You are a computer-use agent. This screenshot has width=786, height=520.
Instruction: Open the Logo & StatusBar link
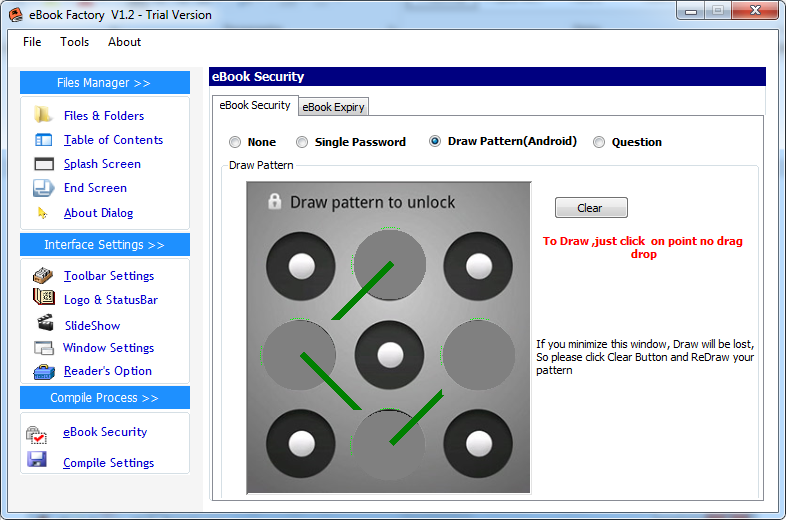(111, 300)
